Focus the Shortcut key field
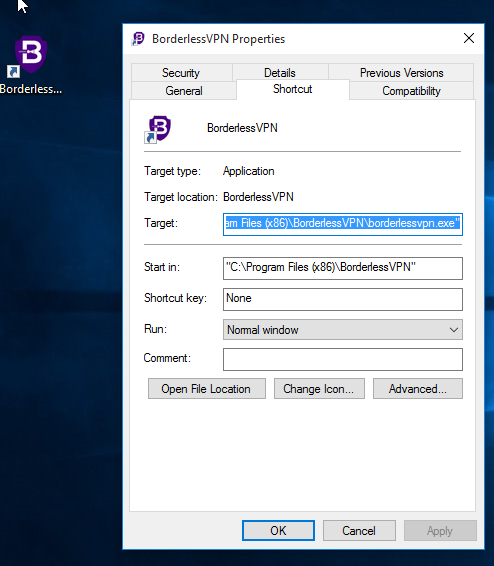The image size is (494, 566). coord(342,299)
